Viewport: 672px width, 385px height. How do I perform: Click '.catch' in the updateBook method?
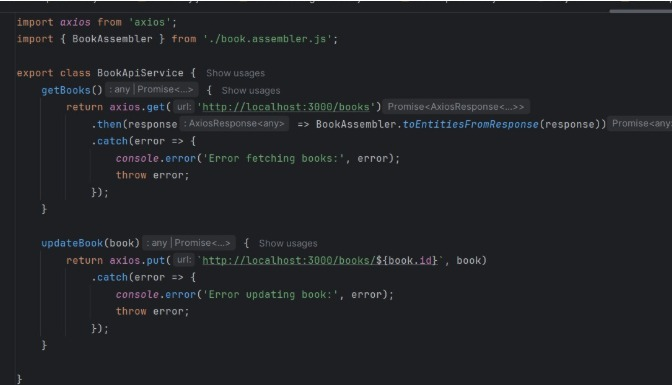109,277
